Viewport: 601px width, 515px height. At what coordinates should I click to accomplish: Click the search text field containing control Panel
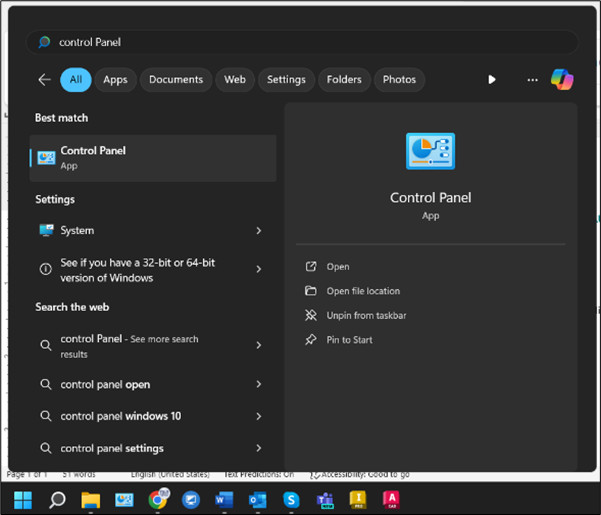(302, 42)
